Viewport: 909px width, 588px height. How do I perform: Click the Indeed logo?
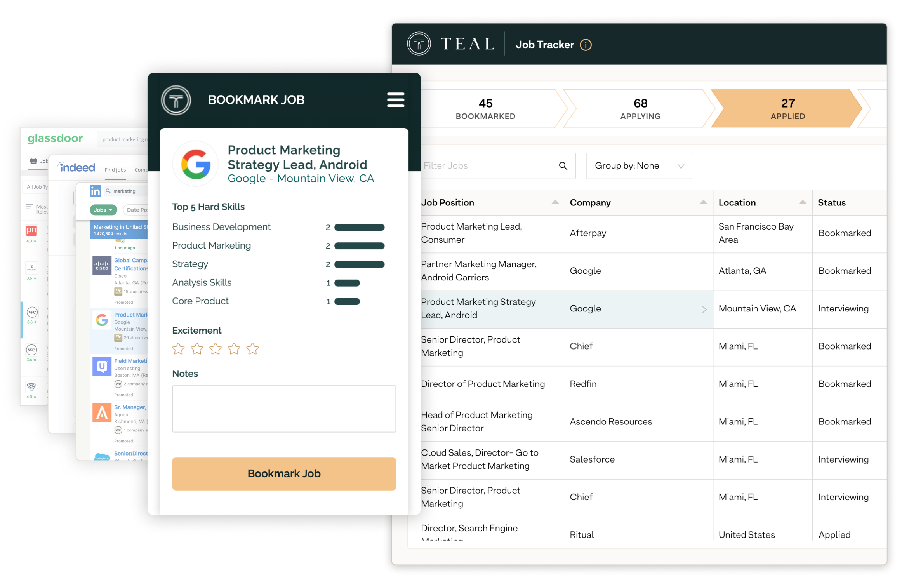click(76, 167)
